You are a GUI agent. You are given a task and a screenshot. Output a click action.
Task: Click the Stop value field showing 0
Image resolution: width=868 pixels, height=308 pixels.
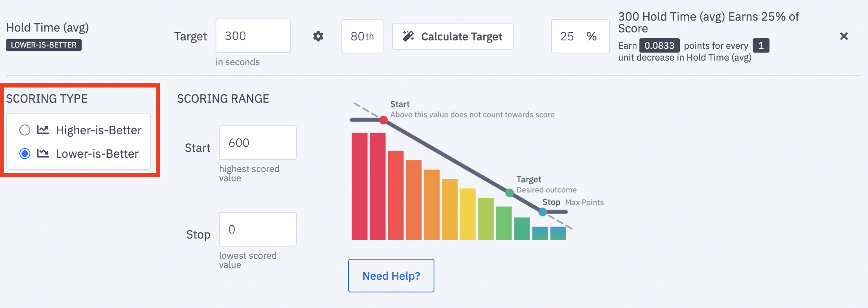tap(258, 229)
